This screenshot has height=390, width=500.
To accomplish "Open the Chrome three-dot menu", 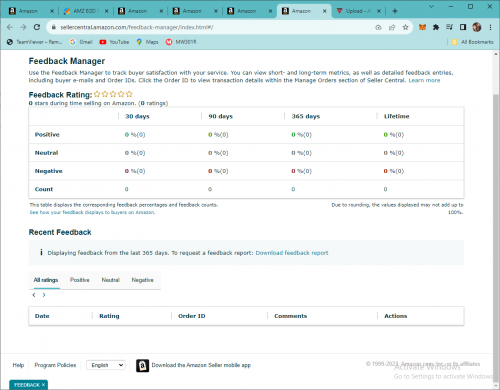I will coord(490,27).
